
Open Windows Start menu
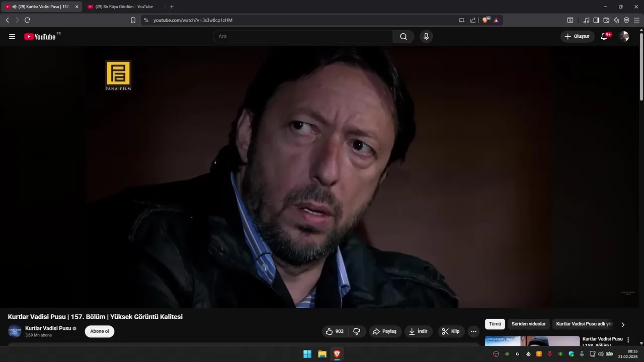(307, 354)
